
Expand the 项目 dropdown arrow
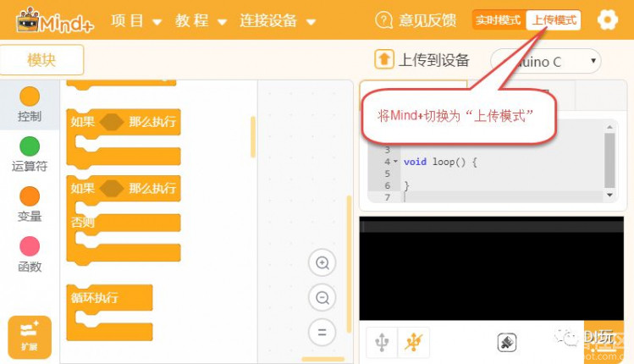pos(157,22)
